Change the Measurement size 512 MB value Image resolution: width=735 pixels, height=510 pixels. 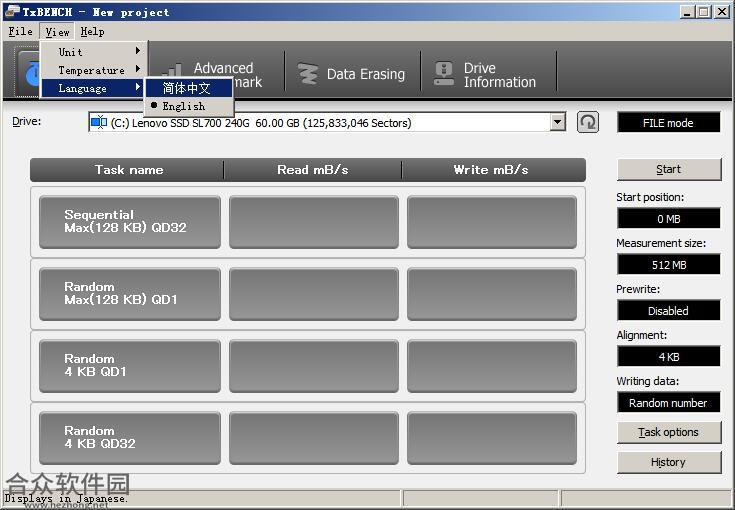tap(668, 264)
